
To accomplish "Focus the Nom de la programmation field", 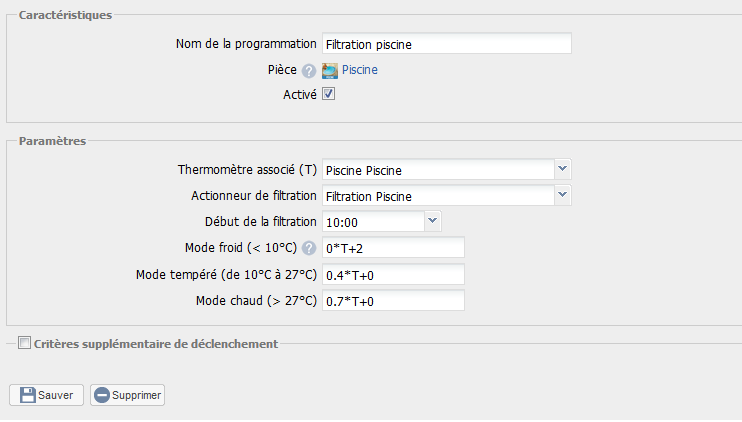I will 447,44.
